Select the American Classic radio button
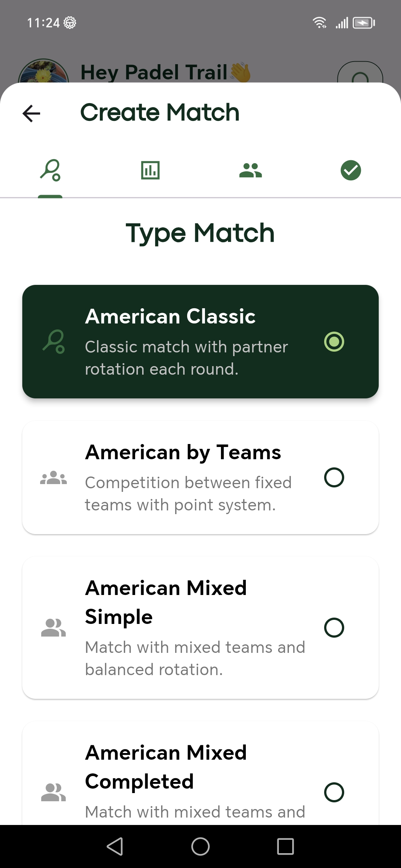The width and height of the screenshot is (401, 868). click(x=334, y=342)
